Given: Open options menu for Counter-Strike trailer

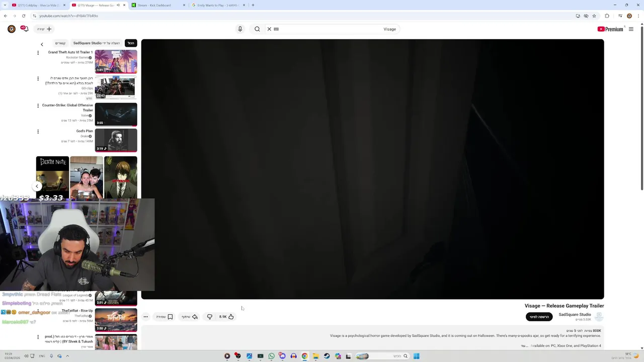Looking at the screenshot, I should coord(38,106).
